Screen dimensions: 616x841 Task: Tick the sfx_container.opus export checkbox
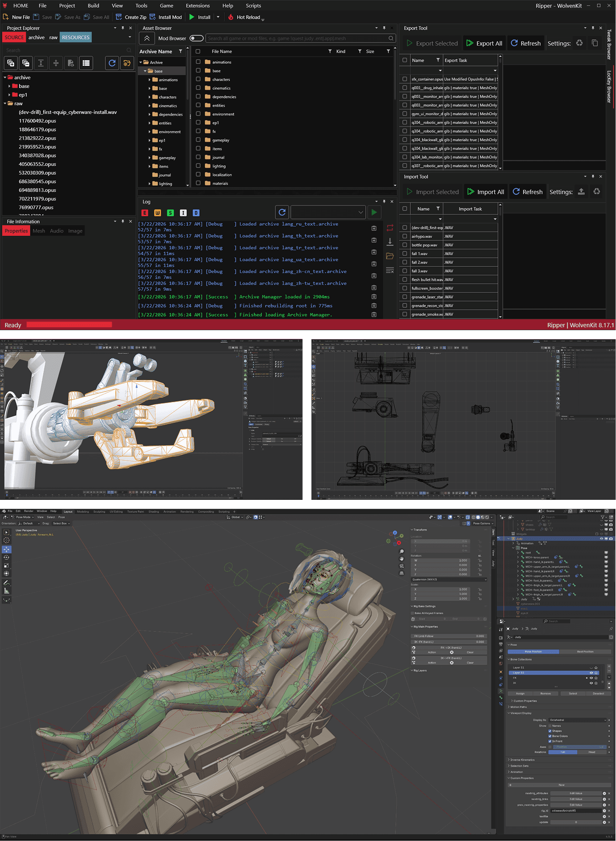404,79
